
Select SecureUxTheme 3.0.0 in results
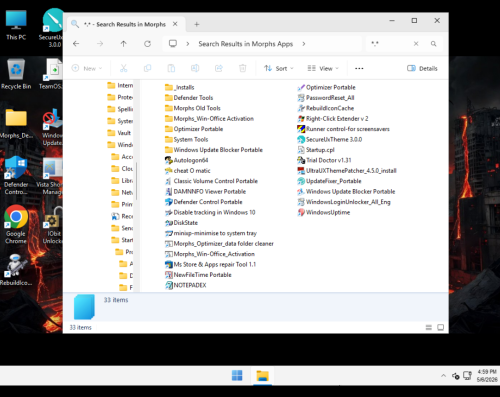coord(330,139)
